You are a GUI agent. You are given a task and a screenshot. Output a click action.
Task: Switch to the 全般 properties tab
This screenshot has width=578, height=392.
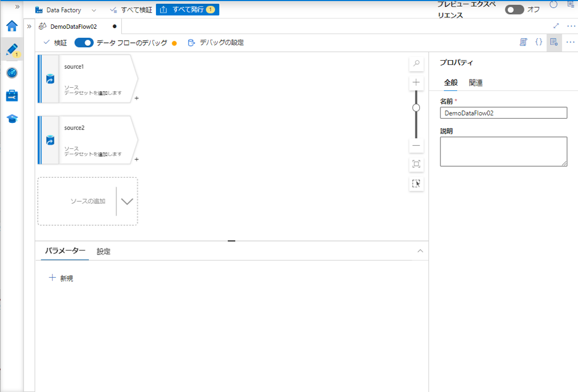tap(451, 83)
